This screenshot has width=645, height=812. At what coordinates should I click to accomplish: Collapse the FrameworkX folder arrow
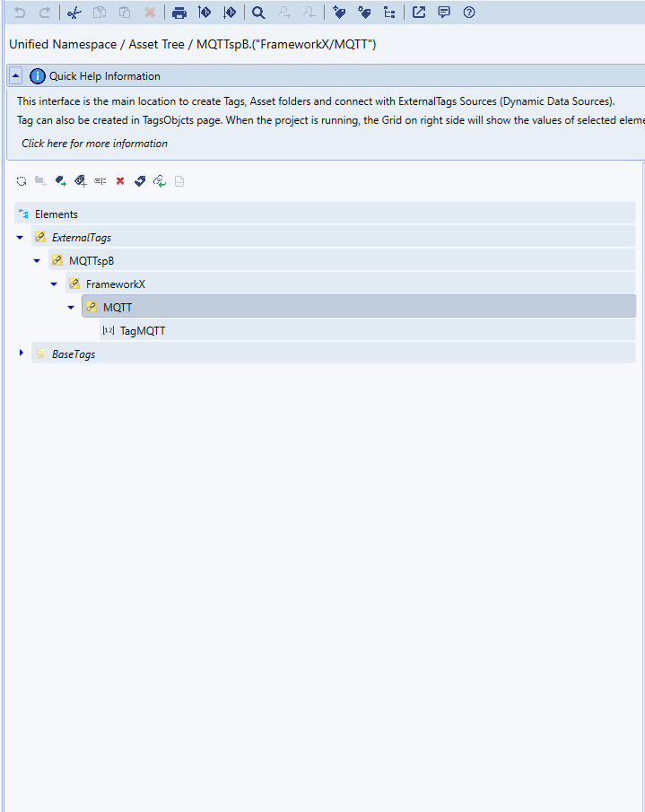pyautogui.click(x=54, y=284)
